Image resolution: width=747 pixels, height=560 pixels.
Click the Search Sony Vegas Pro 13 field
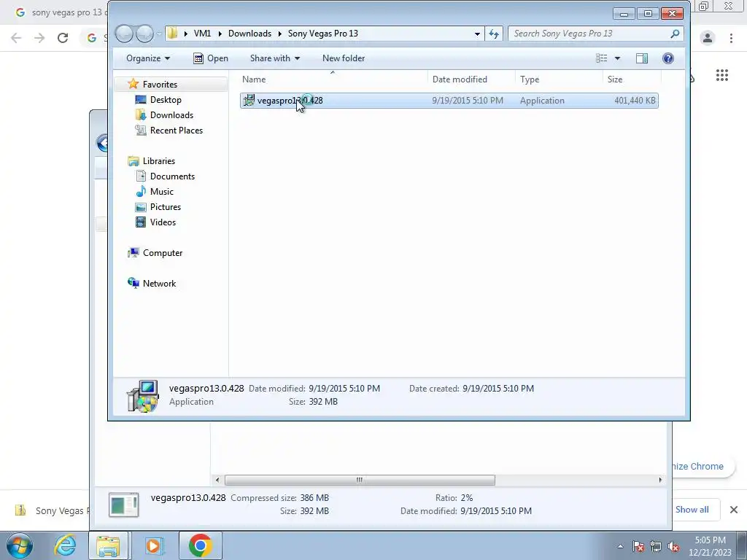(x=595, y=34)
